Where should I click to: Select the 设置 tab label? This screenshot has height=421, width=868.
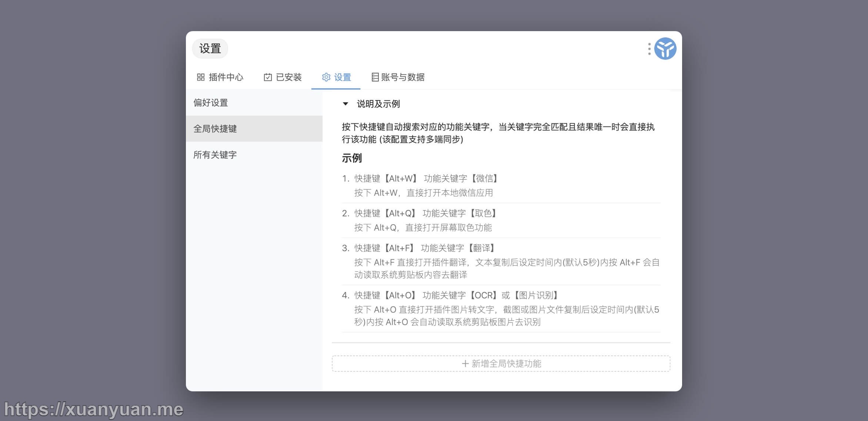tap(343, 77)
